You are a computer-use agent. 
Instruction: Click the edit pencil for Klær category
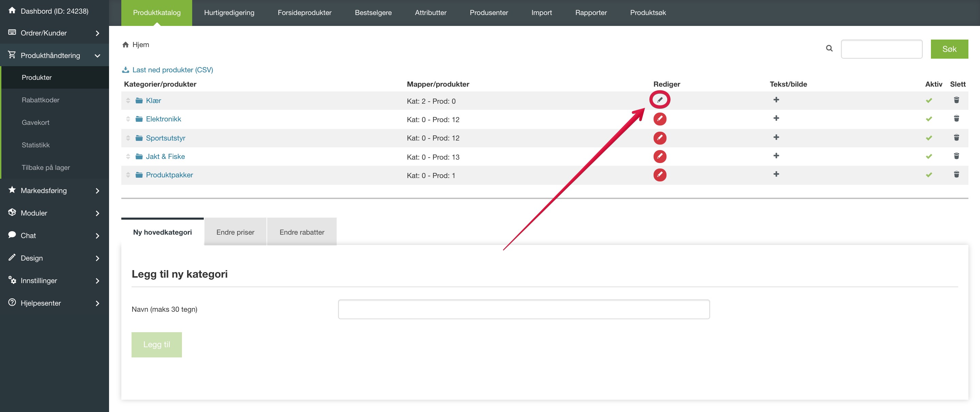click(659, 100)
